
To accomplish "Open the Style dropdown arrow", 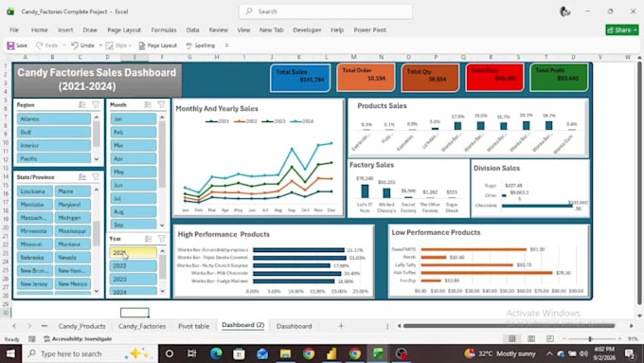I will [x=130, y=45].
